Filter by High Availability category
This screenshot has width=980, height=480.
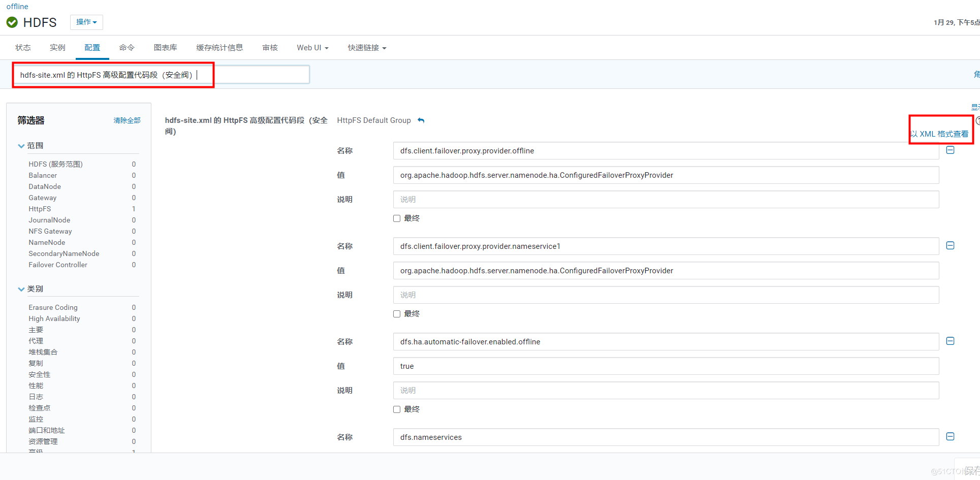point(54,318)
